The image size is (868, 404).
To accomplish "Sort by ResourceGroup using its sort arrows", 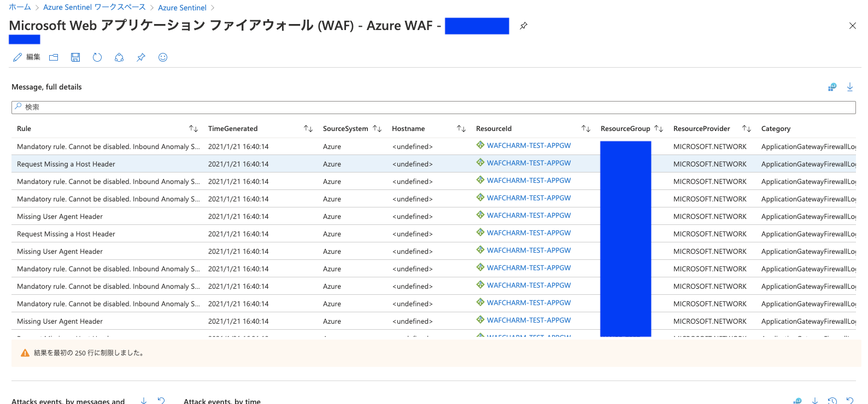I will click(x=659, y=129).
